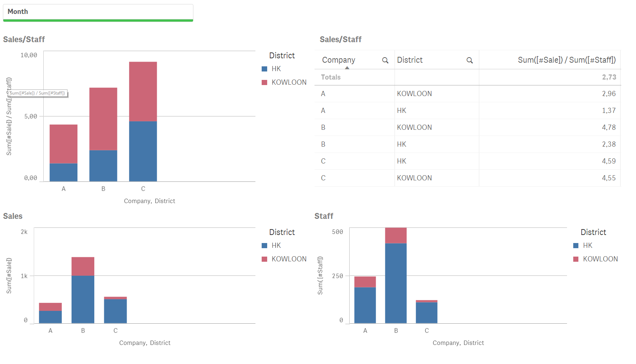The image size is (636, 364).
Task: Click HK segment of bar B in Sales/Staff chart
Action: pyautogui.click(x=103, y=166)
